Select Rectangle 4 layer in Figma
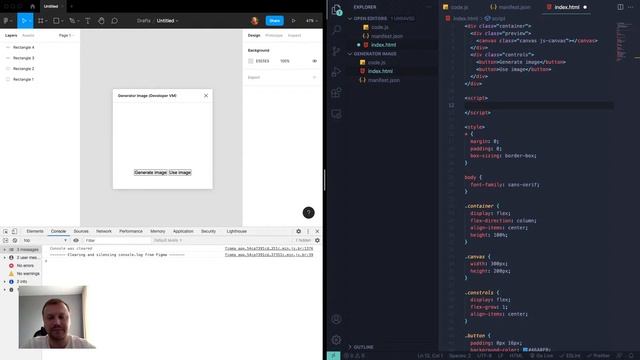 pos(24,47)
